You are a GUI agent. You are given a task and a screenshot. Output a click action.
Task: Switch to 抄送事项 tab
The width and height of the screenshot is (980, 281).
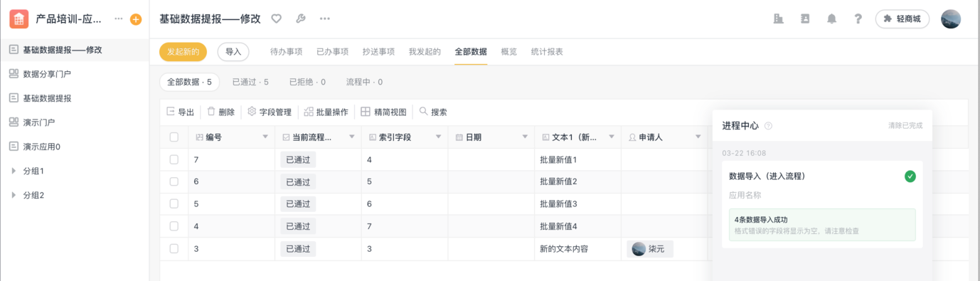pyautogui.click(x=378, y=52)
